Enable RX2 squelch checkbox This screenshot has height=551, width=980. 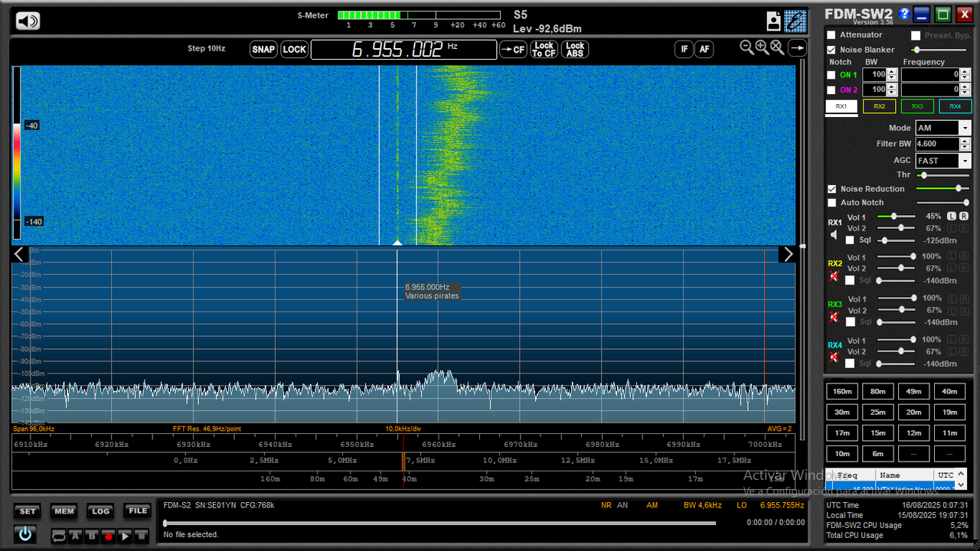click(x=849, y=280)
